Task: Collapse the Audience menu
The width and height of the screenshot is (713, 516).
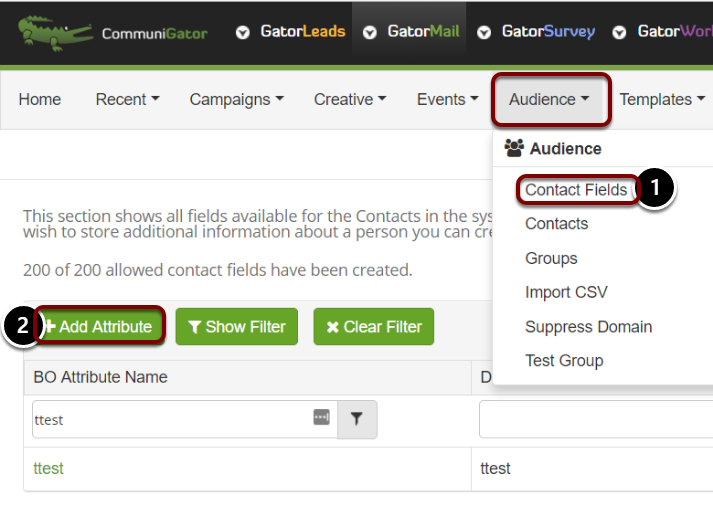Action: (x=551, y=99)
